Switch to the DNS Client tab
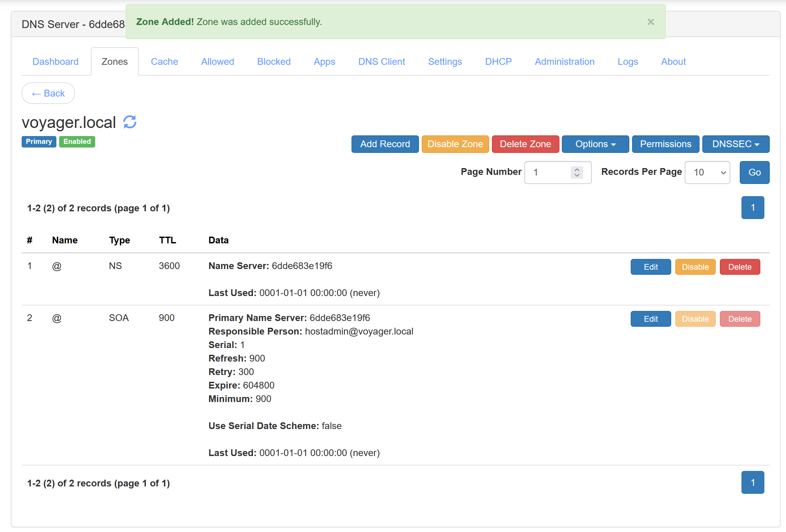Viewport: 786px width, 532px height. (x=382, y=61)
